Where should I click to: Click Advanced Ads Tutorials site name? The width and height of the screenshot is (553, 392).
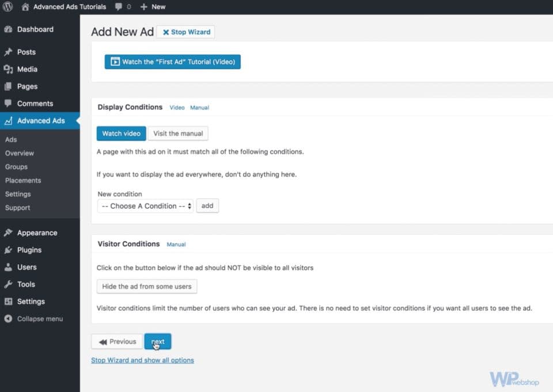pos(70,7)
